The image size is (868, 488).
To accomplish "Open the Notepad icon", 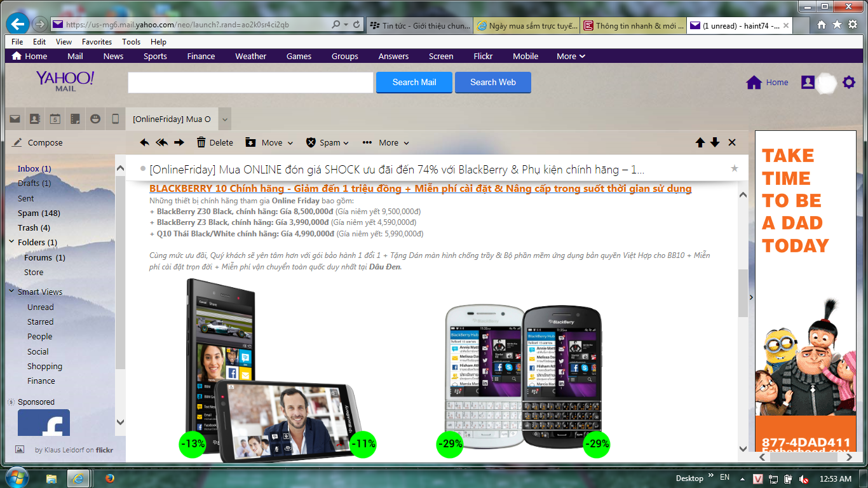I will click(75, 119).
